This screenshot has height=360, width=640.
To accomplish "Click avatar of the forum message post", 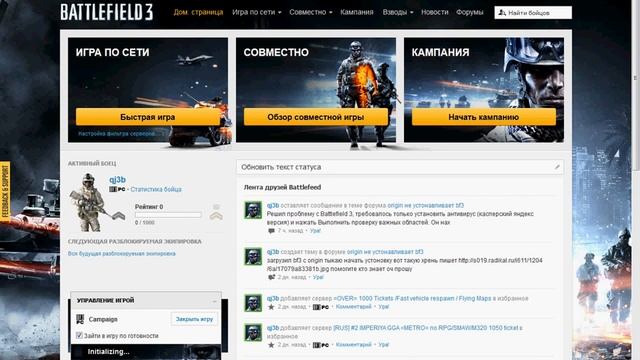I will 253,210.
